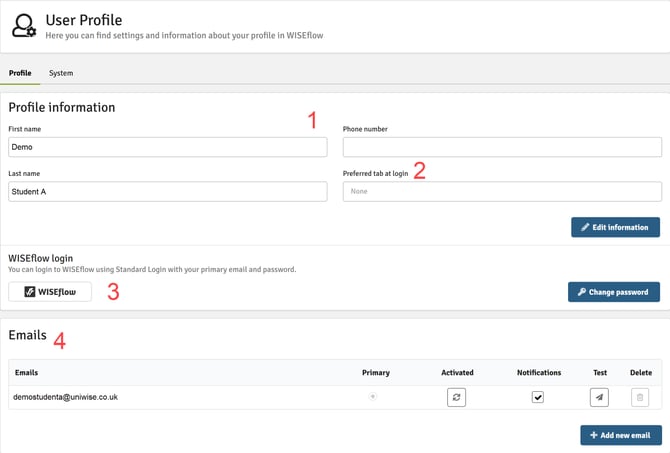The height and width of the screenshot is (453, 670).
Task: Click the WISEflow login button
Action: coord(50,292)
